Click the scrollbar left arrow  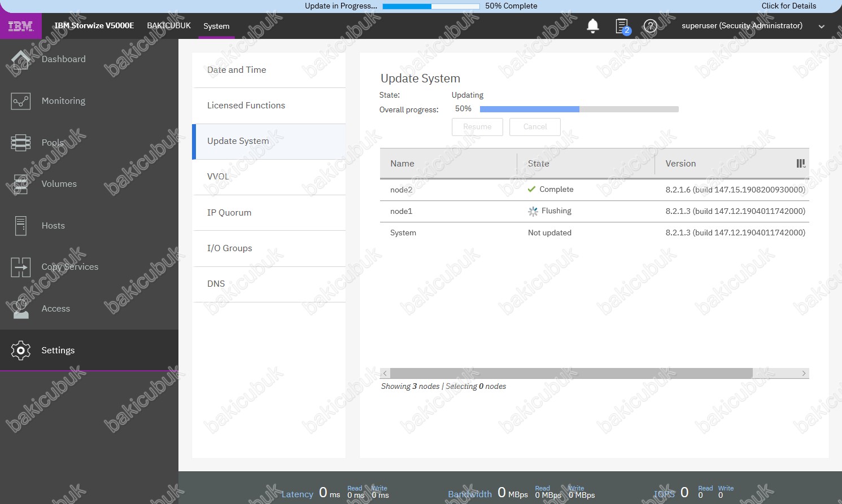click(x=385, y=374)
